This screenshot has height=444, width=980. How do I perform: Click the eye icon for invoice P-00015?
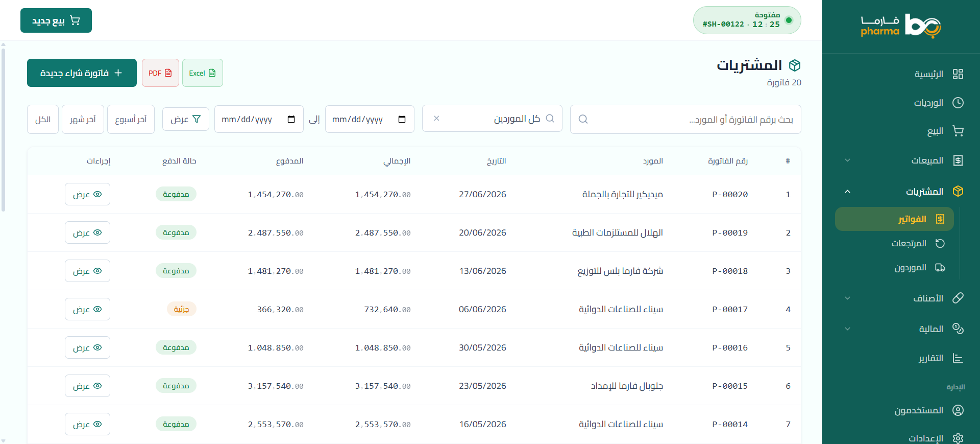pos(97,386)
